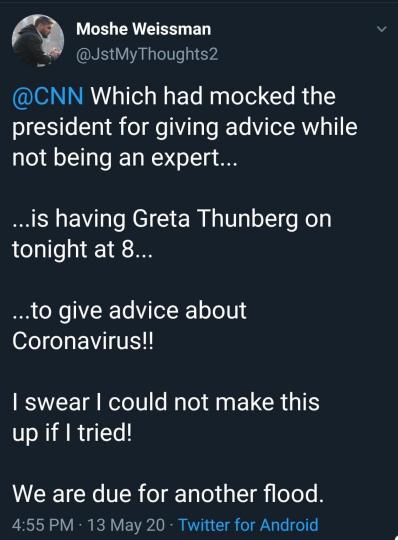
Task: Select the 'president for giving advice while' line
Action: (185, 127)
